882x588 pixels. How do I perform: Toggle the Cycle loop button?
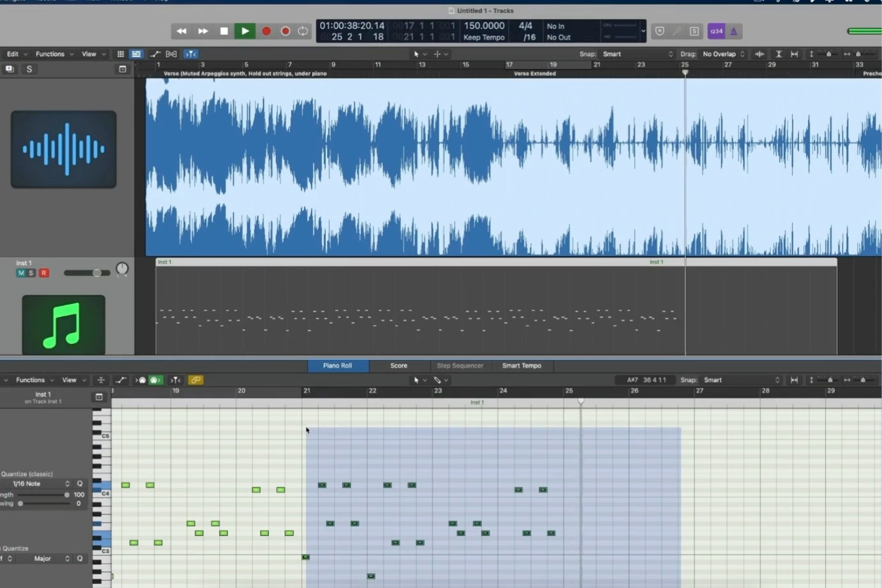(303, 31)
